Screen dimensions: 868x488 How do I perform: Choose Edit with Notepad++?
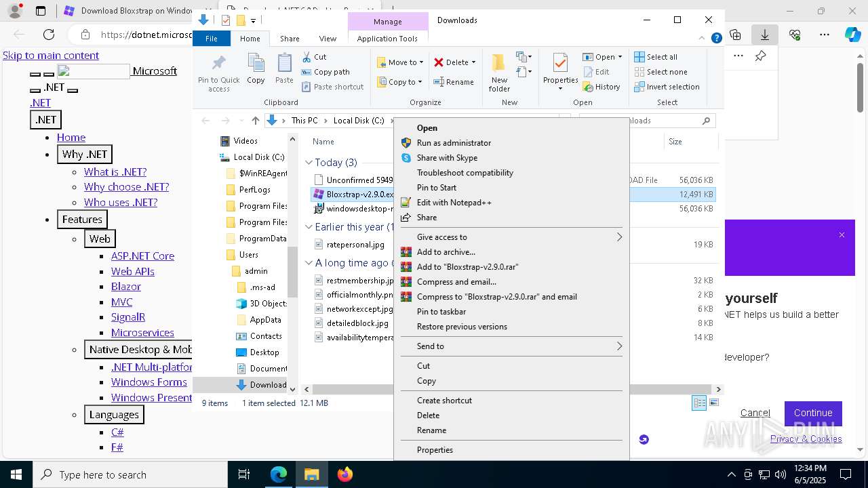[x=511, y=203]
